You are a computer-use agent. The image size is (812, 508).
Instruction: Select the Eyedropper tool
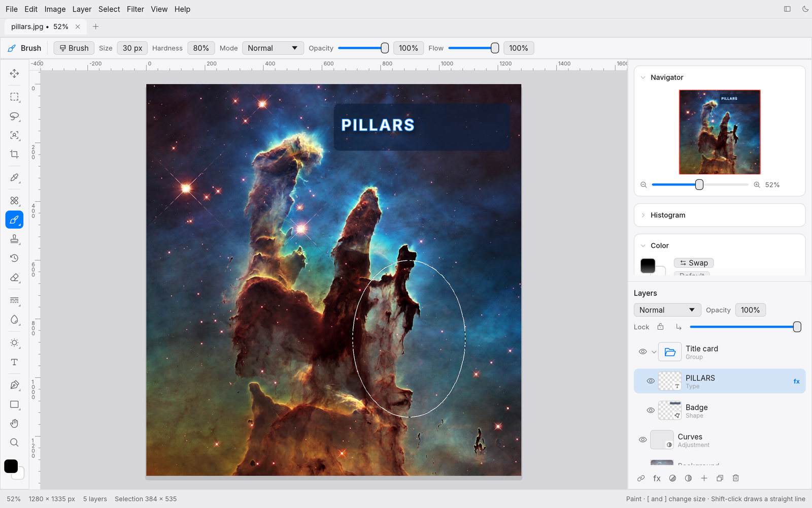tap(14, 177)
